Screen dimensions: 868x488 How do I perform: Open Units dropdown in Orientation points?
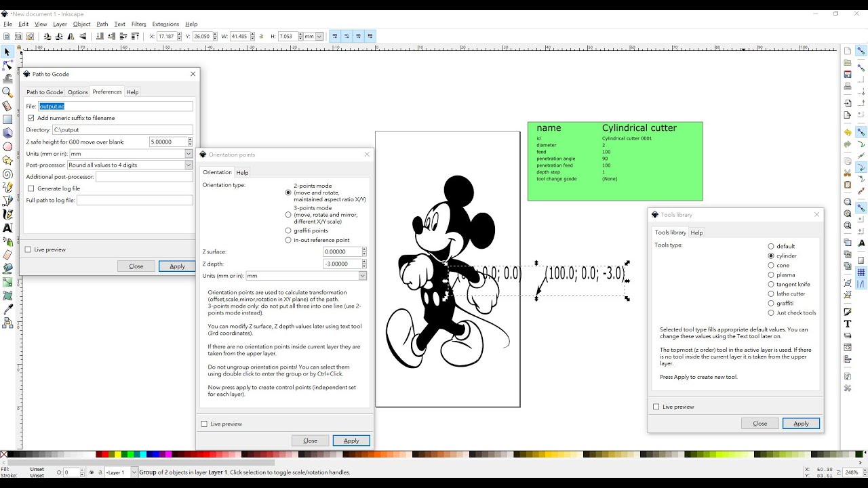[306, 276]
